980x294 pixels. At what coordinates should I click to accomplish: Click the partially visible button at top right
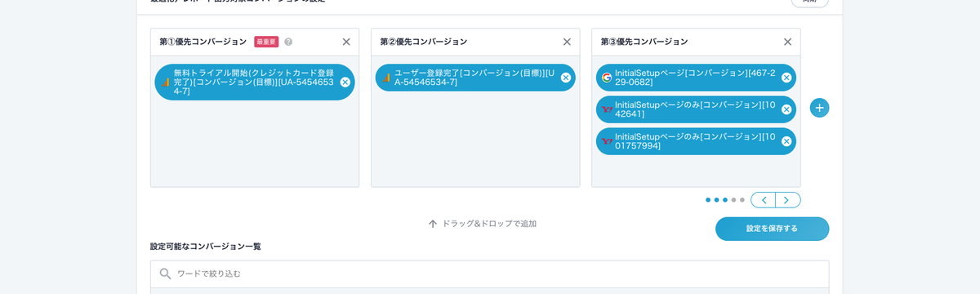tap(809, 2)
